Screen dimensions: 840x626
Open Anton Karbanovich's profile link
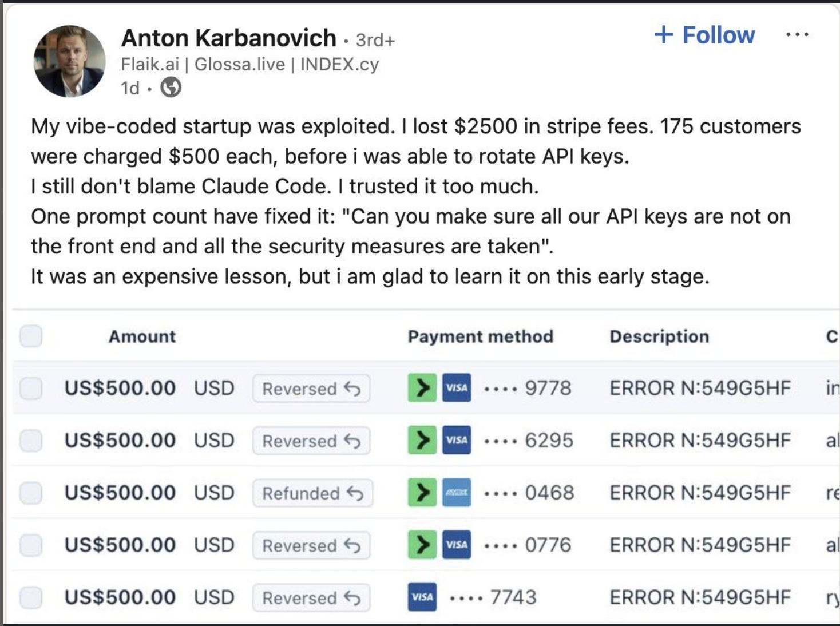point(228,38)
